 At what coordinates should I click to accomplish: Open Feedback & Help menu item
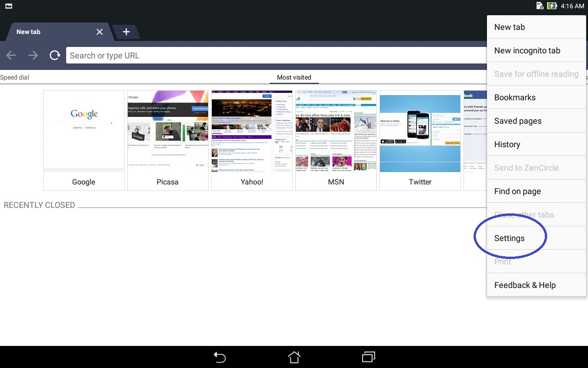point(537,285)
